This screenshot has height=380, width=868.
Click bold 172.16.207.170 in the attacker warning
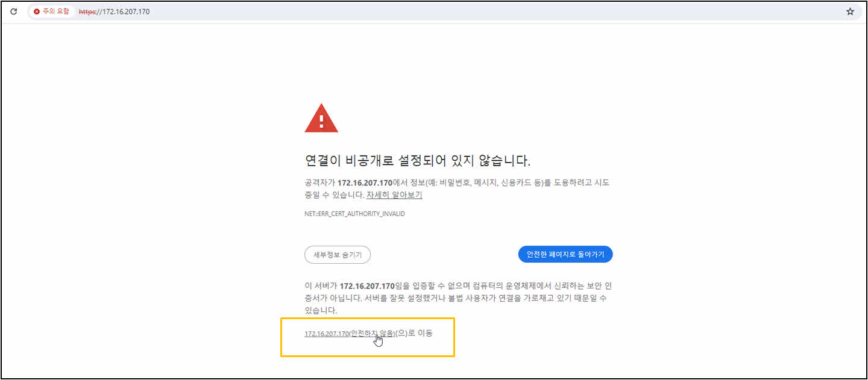[365, 182]
